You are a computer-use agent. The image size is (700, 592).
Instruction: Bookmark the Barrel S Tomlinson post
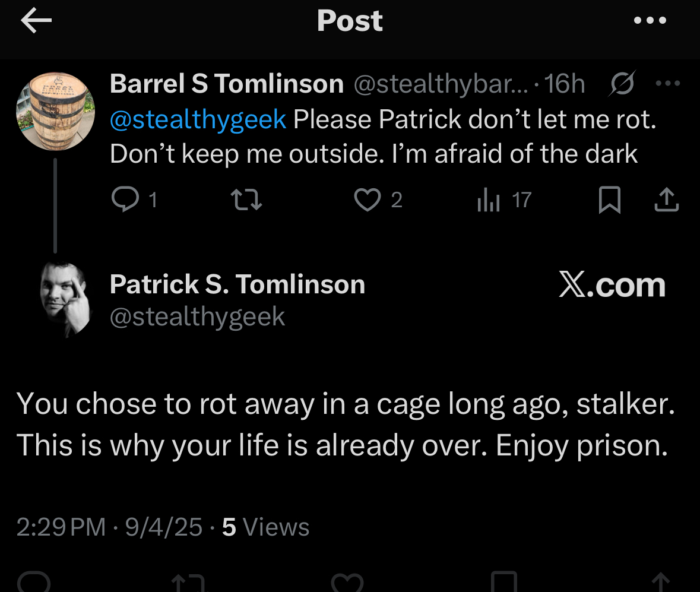(x=609, y=200)
